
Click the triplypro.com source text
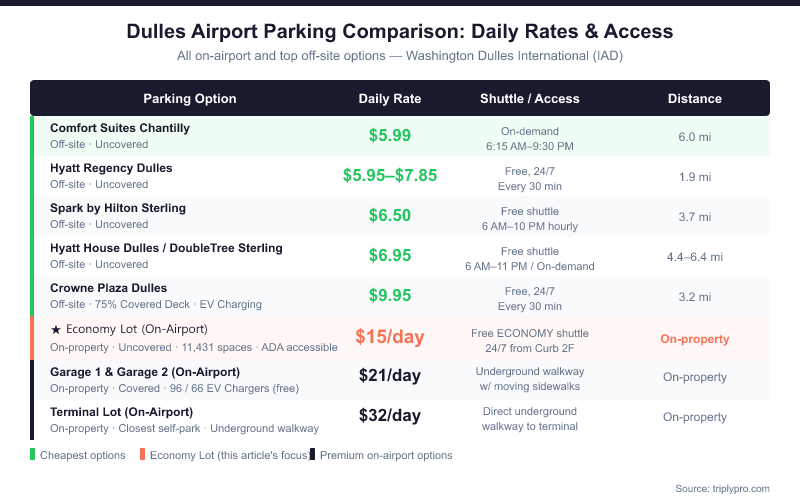point(723,488)
